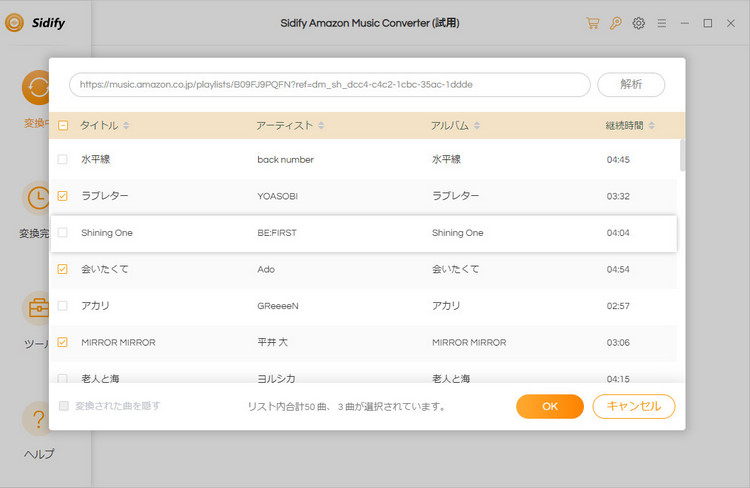
Task: Click artist name YOASOBI
Action: (x=277, y=196)
